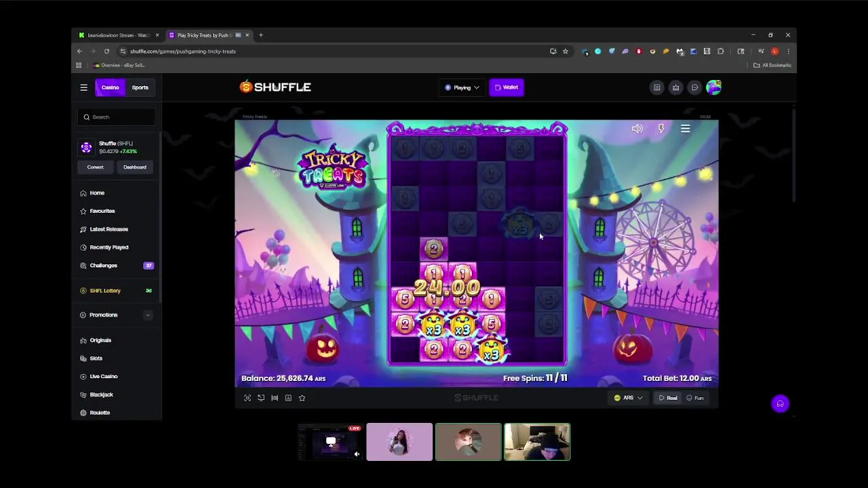Image resolution: width=868 pixels, height=488 pixels.
Task: Switch to Fun play mode
Action: (x=695, y=398)
